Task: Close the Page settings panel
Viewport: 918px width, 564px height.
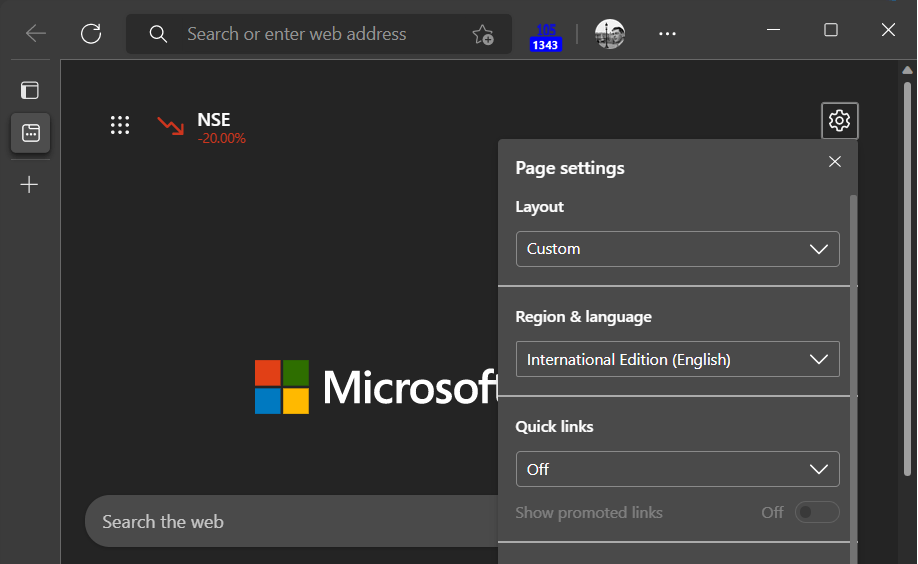Action: (835, 162)
